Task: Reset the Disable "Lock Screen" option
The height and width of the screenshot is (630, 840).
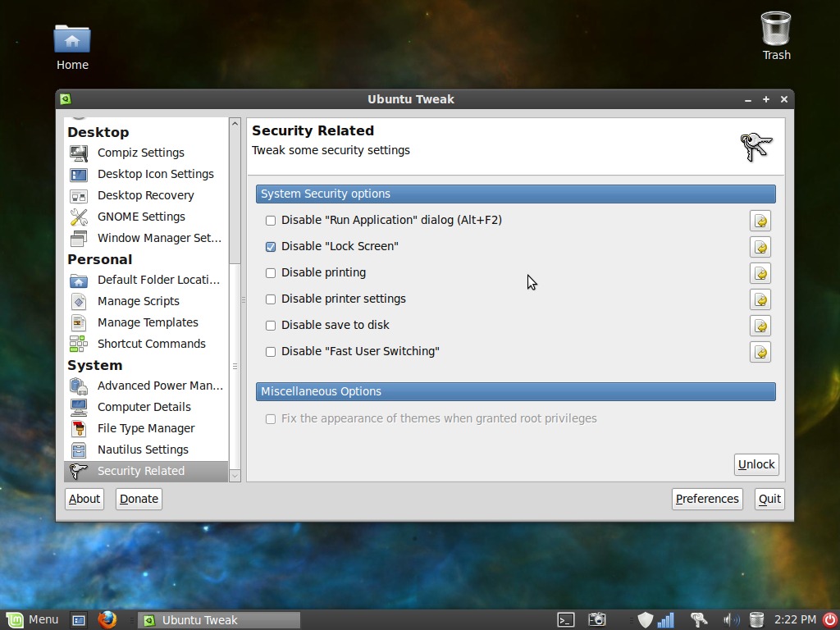Action: click(760, 247)
